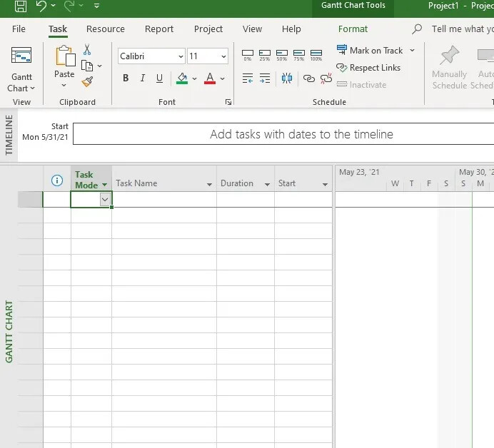Select the Format Painter brush icon
This screenshot has height=448, width=494.
[x=87, y=82]
